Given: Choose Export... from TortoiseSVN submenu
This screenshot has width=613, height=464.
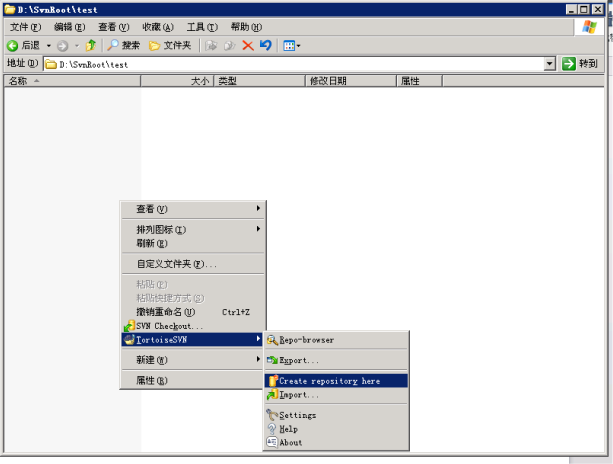Looking at the screenshot, I should [336, 360].
